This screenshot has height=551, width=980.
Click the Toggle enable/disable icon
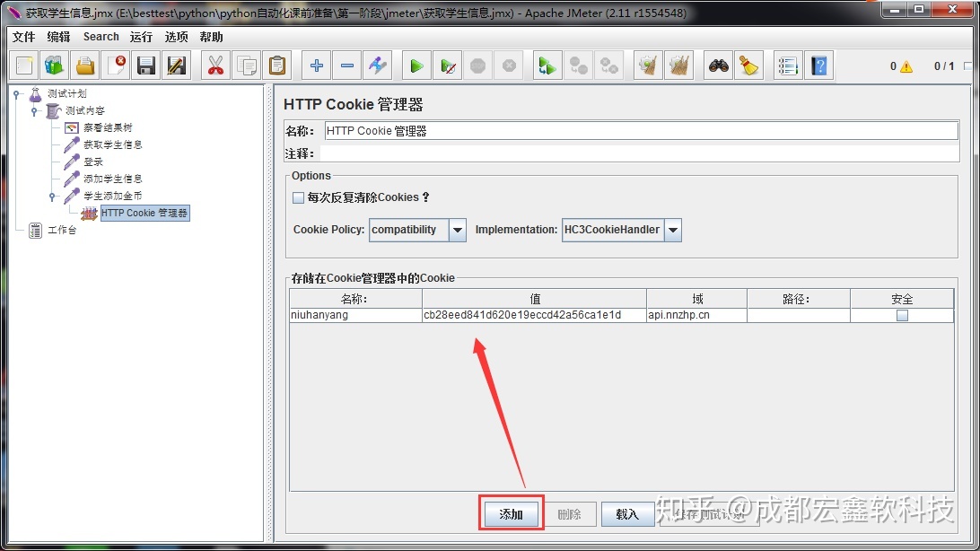point(378,66)
